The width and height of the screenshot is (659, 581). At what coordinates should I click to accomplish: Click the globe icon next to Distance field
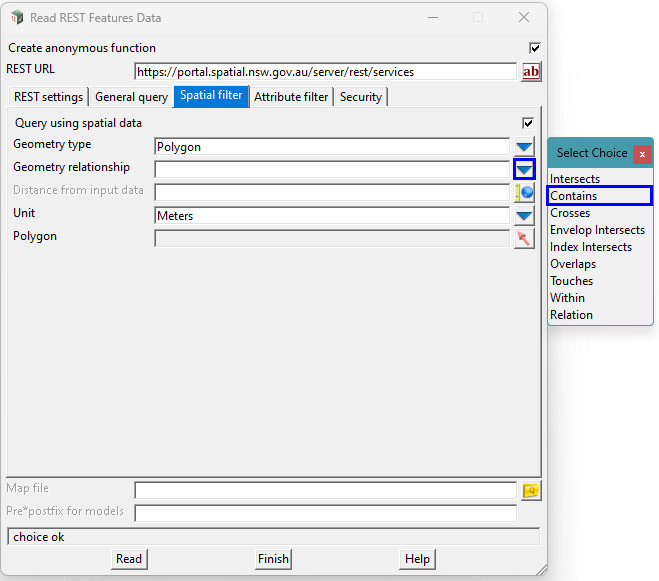(x=525, y=193)
